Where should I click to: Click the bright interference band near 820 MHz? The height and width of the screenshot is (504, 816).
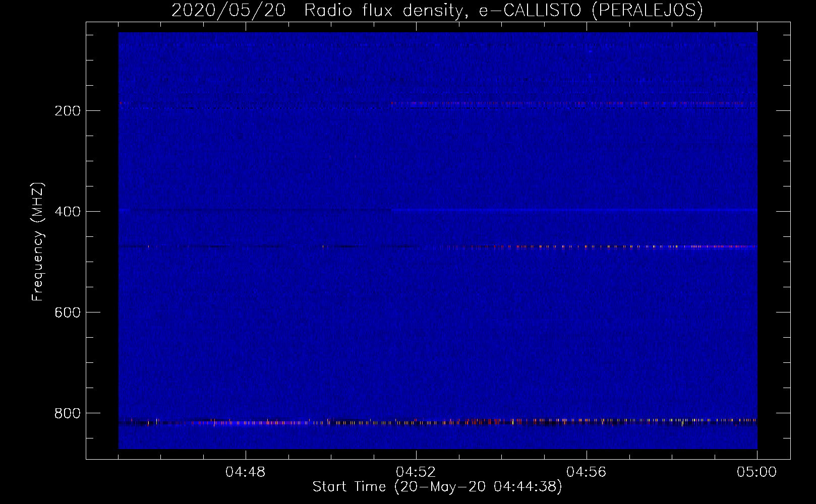click(x=438, y=422)
